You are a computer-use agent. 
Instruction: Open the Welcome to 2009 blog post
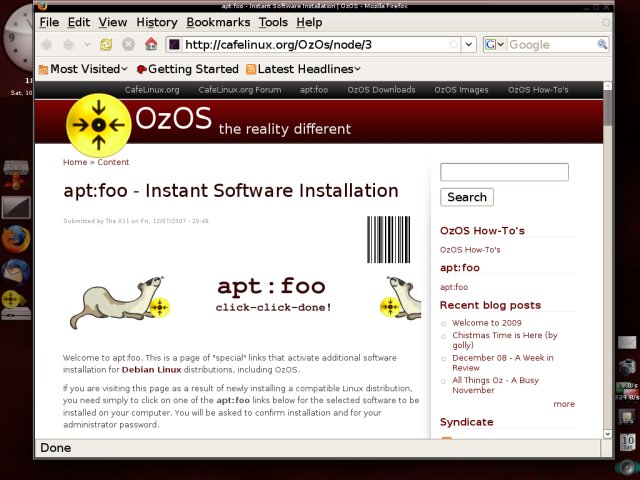(x=487, y=323)
